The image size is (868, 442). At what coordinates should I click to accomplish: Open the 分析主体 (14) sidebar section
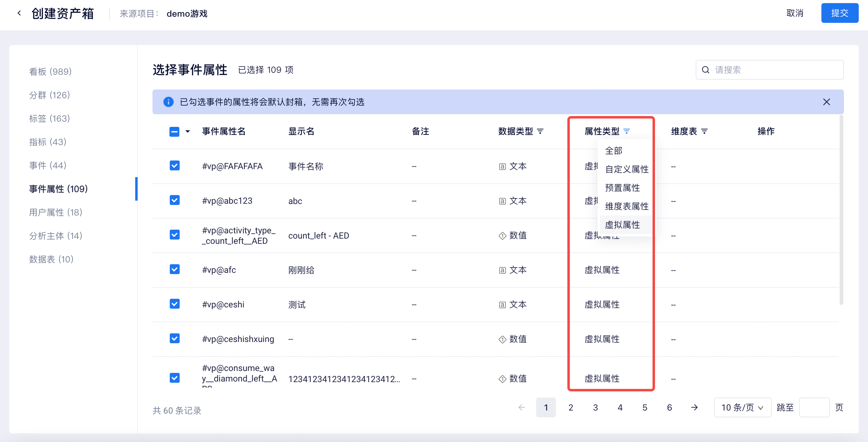click(x=56, y=236)
